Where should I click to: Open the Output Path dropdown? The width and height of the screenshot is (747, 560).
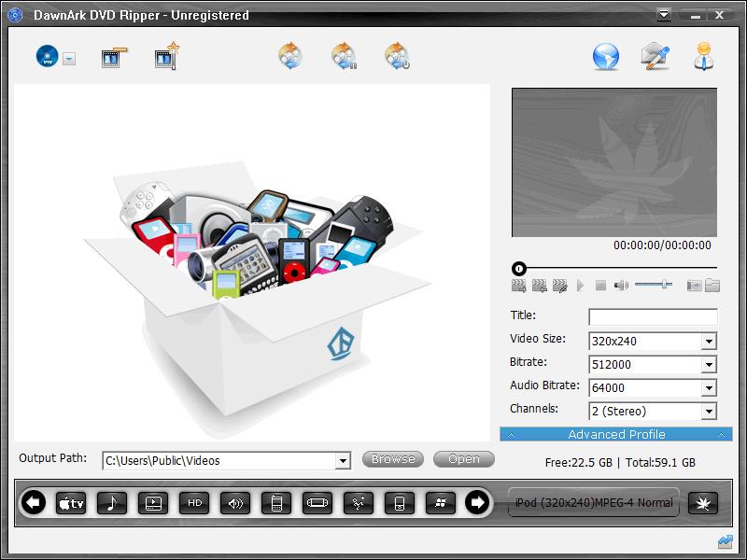(x=342, y=461)
